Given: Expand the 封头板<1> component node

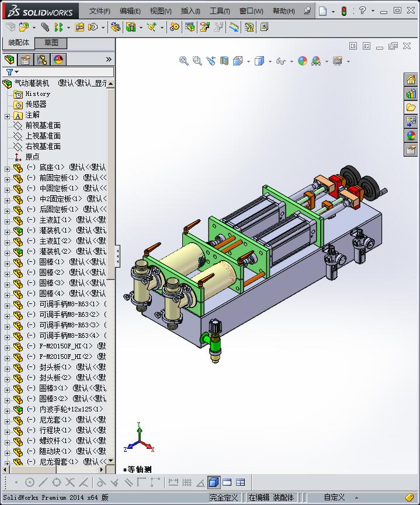Looking at the screenshot, I should click(x=7, y=368).
